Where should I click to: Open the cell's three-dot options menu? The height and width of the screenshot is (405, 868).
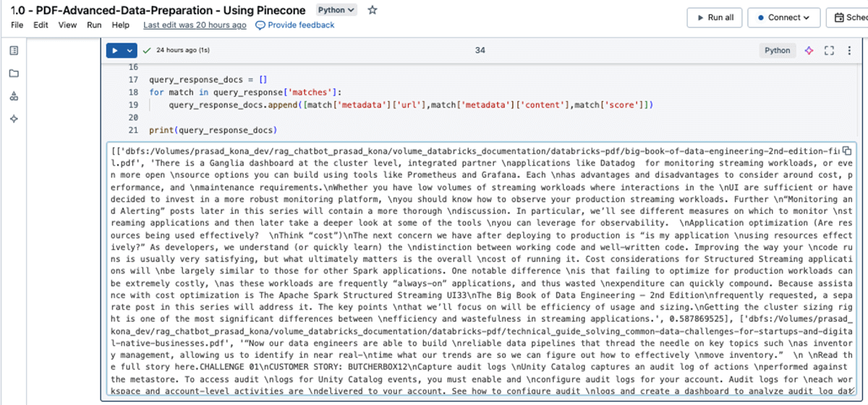[x=848, y=51]
